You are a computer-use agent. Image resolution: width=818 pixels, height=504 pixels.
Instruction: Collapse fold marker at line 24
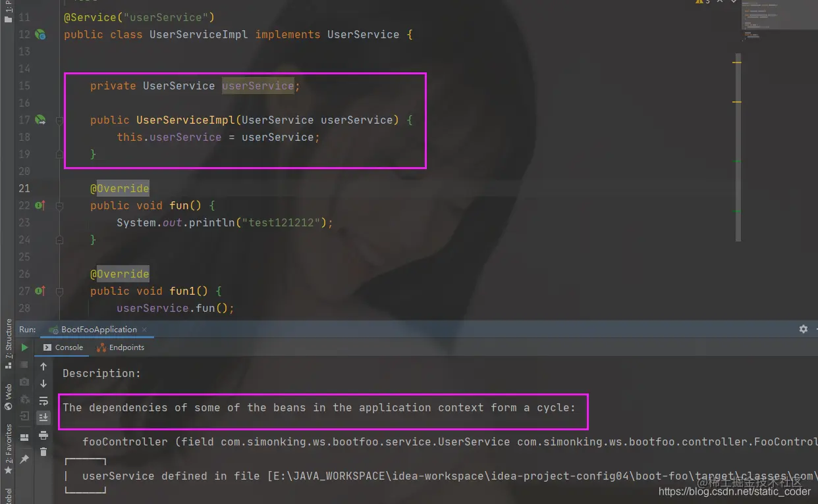(59, 240)
